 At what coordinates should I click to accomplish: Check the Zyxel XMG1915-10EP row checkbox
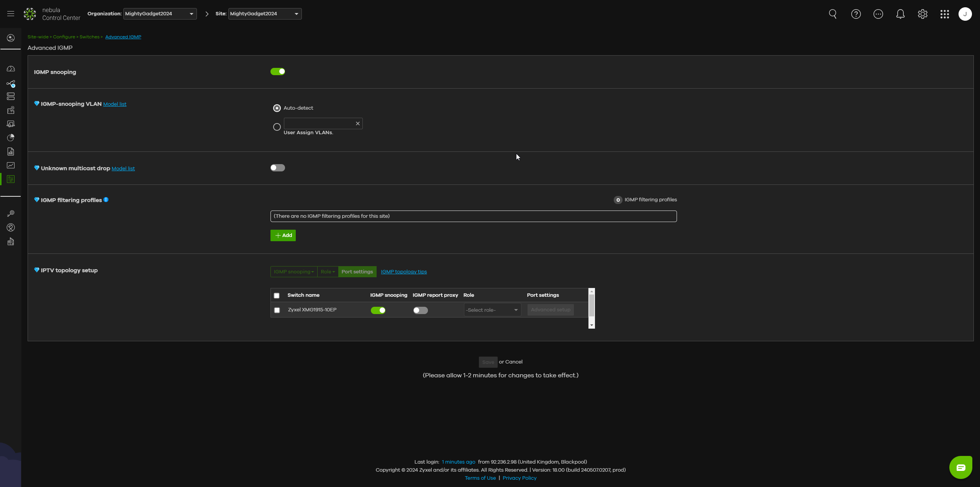[x=277, y=310]
